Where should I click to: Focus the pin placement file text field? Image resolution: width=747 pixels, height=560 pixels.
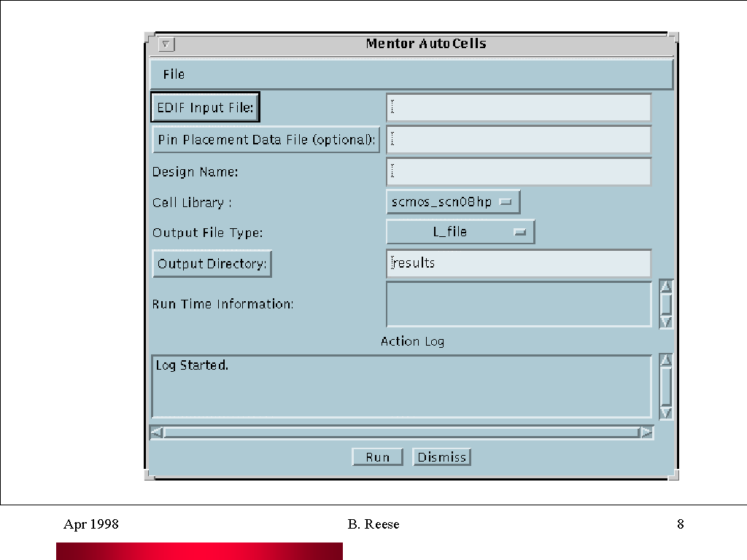(518, 139)
